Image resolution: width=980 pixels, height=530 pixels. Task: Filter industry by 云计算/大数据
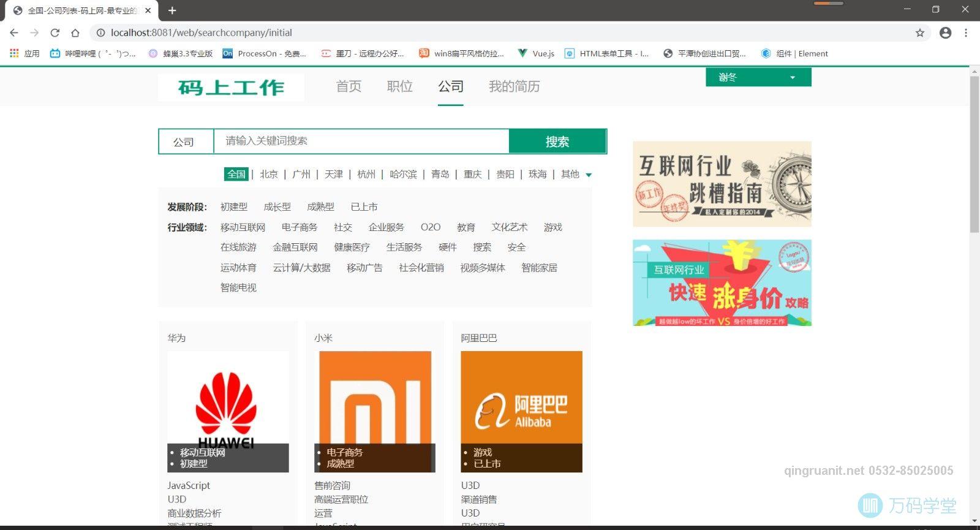tap(301, 268)
